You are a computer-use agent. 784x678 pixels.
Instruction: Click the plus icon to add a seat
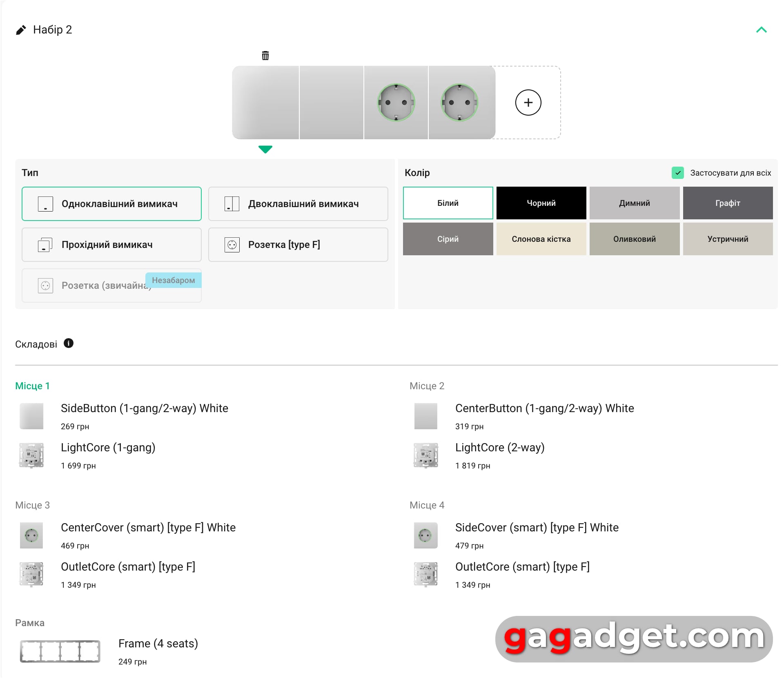click(x=528, y=103)
